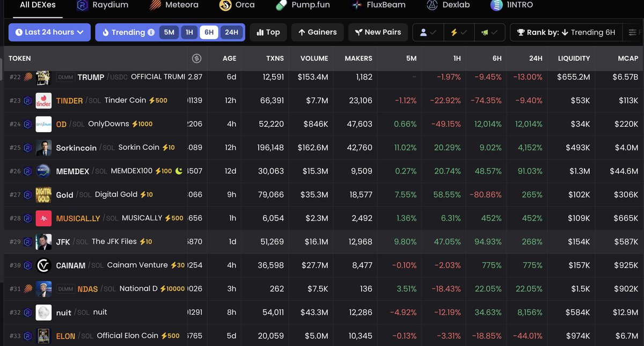Open the Orca DEX tab
This screenshot has width=644, height=346.
click(237, 5)
